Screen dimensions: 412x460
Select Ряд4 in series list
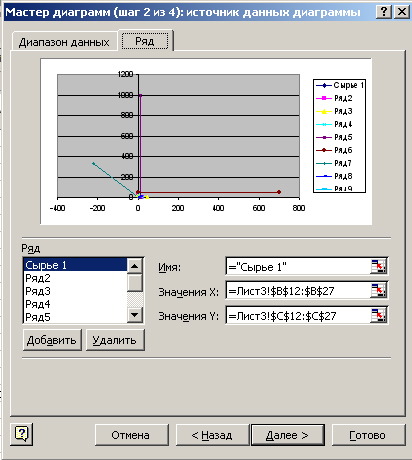(x=75, y=304)
